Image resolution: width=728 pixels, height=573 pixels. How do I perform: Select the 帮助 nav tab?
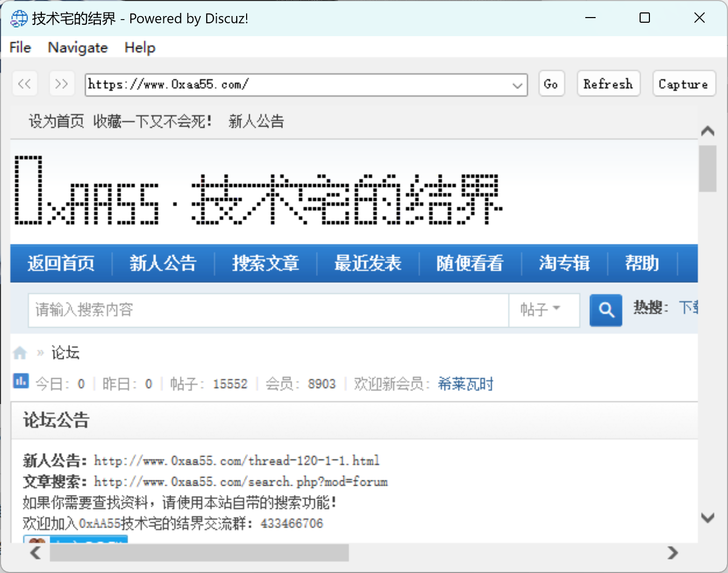point(642,264)
